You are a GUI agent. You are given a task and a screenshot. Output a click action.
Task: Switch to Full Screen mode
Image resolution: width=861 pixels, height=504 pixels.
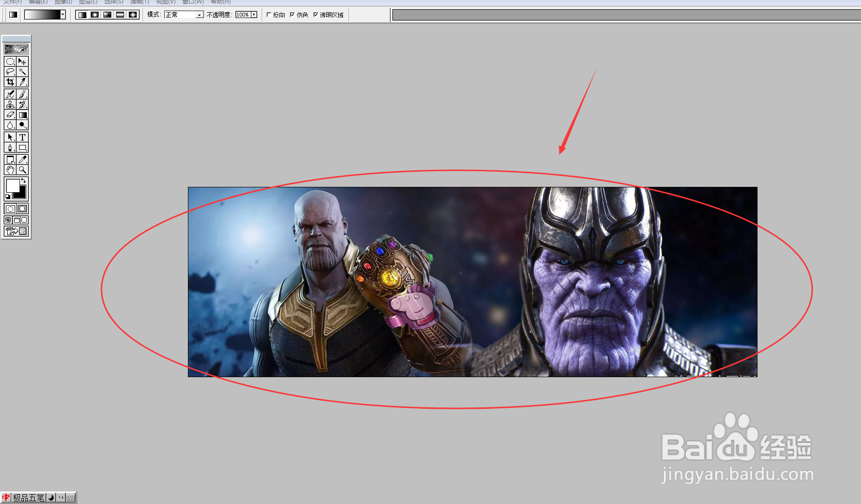pos(24,220)
